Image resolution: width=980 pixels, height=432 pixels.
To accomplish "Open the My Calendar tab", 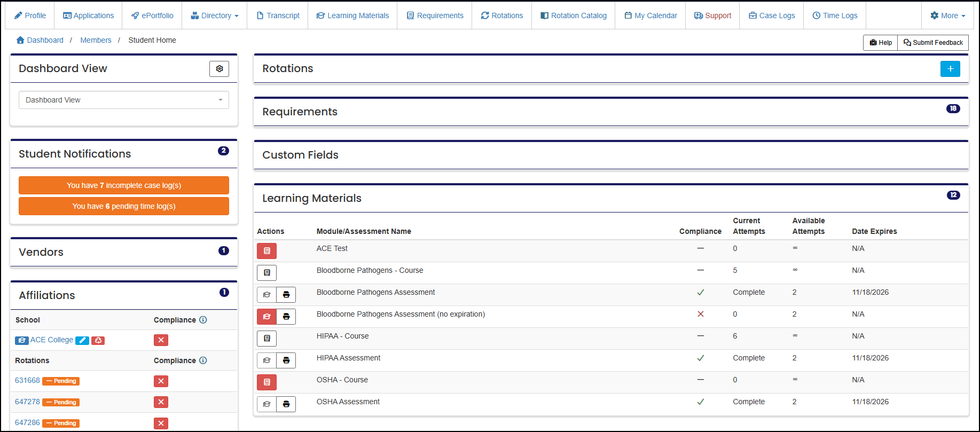I will coord(650,15).
